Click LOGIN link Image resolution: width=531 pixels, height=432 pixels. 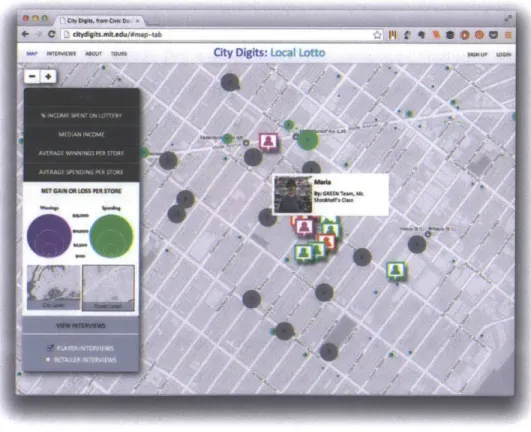(504, 54)
